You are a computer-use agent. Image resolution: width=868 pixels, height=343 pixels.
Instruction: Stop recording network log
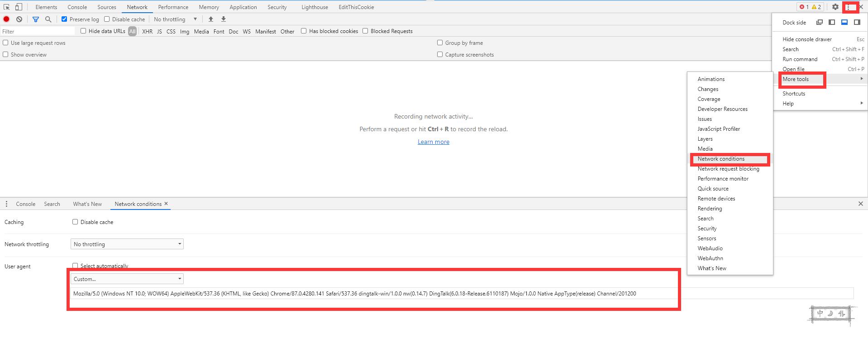[7, 19]
